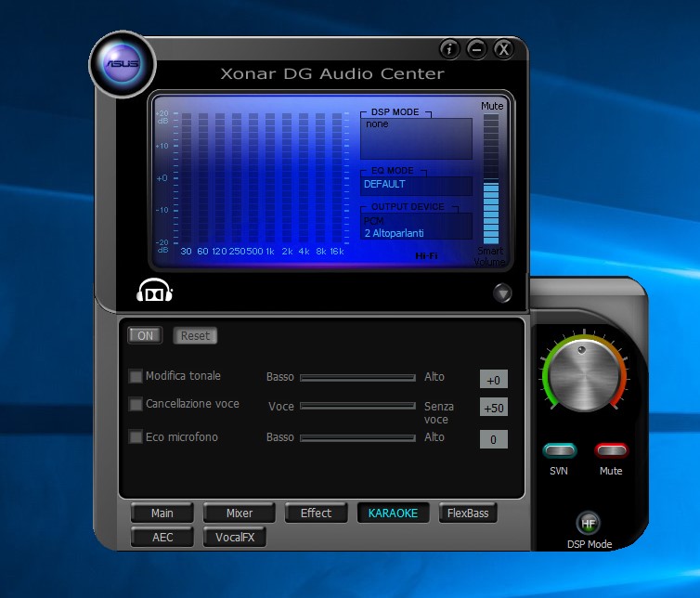This screenshot has height=598, width=700.
Task: Turn karaoke ON
Action: 145,335
